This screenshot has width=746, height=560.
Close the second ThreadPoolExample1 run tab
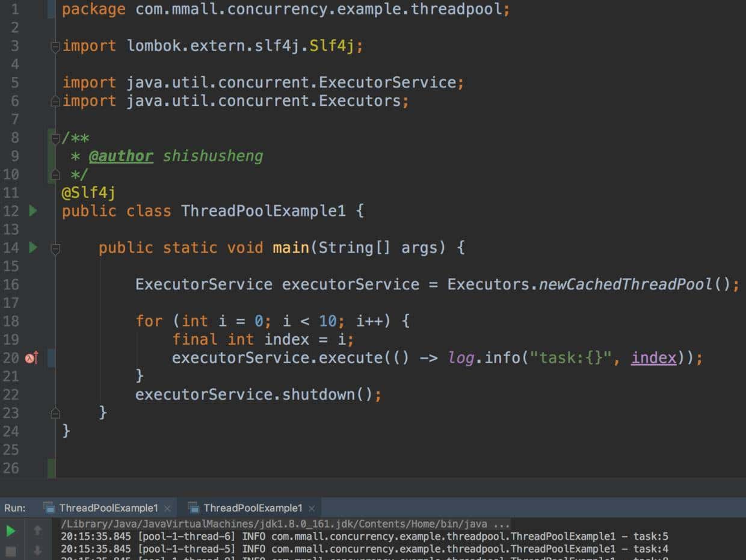pyautogui.click(x=312, y=508)
